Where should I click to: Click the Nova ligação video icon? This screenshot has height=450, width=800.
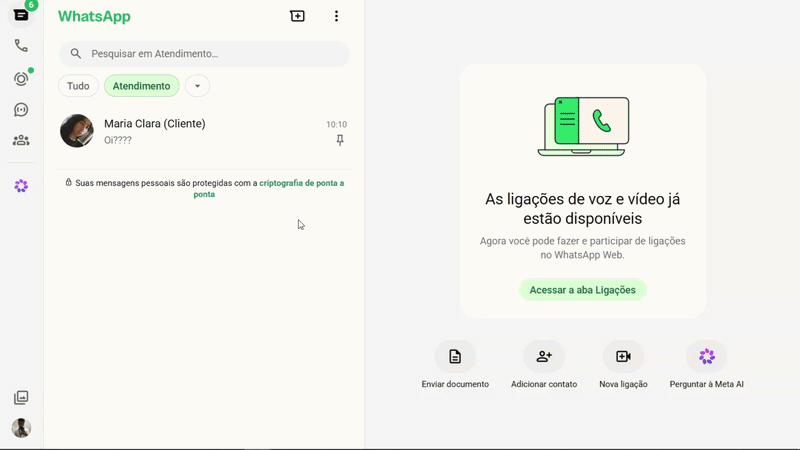pyautogui.click(x=623, y=356)
